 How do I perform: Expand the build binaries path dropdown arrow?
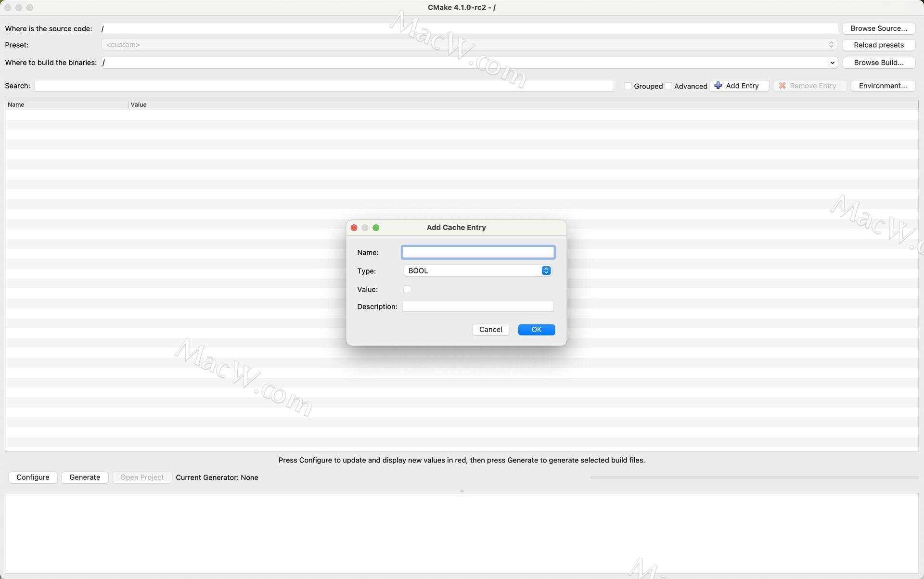(x=832, y=63)
